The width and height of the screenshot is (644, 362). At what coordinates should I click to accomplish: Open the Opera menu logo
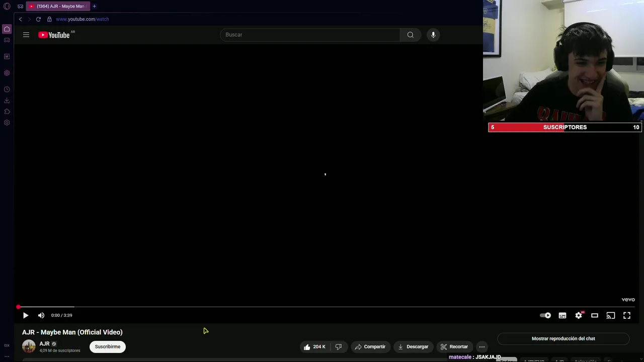click(7, 7)
